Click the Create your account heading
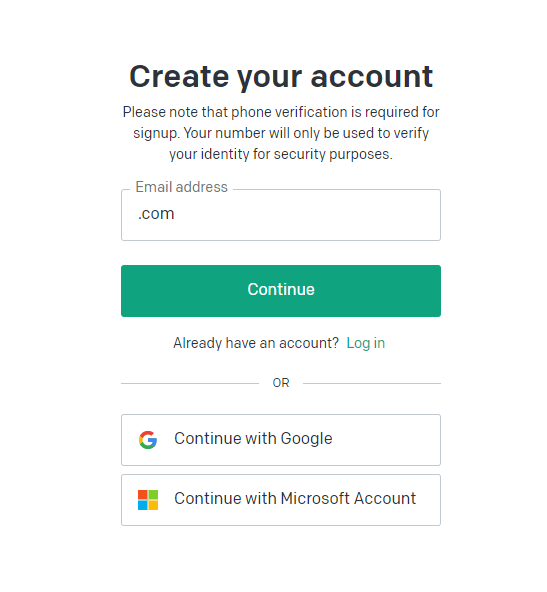Image resolution: width=547 pixels, height=592 pixels. click(x=281, y=77)
